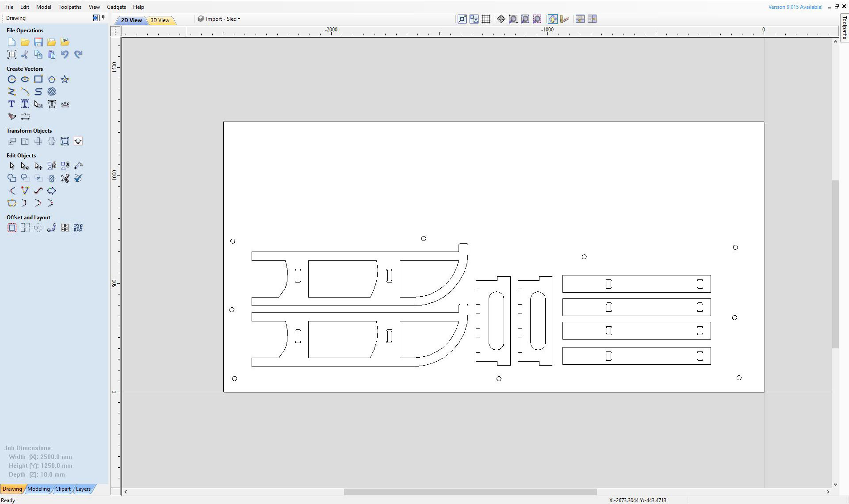Open the Offset Vectors tool
The width and height of the screenshot is (849, 504).
pos(12,228)
